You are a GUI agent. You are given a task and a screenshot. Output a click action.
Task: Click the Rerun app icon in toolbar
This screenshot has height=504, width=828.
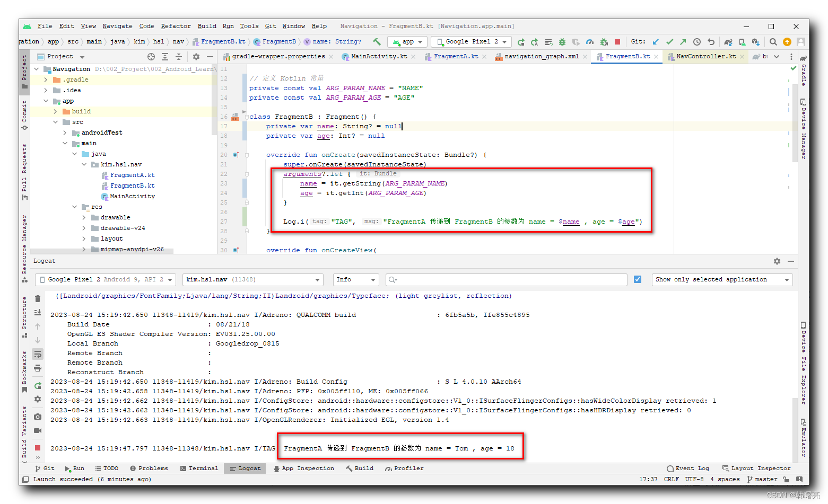tap(521, 42)
